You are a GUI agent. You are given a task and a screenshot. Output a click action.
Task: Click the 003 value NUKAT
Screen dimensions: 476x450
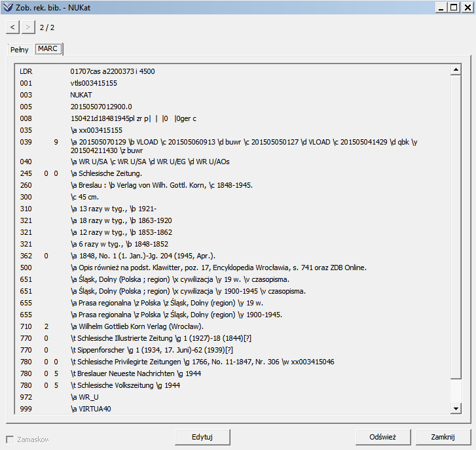coord(81,95)
